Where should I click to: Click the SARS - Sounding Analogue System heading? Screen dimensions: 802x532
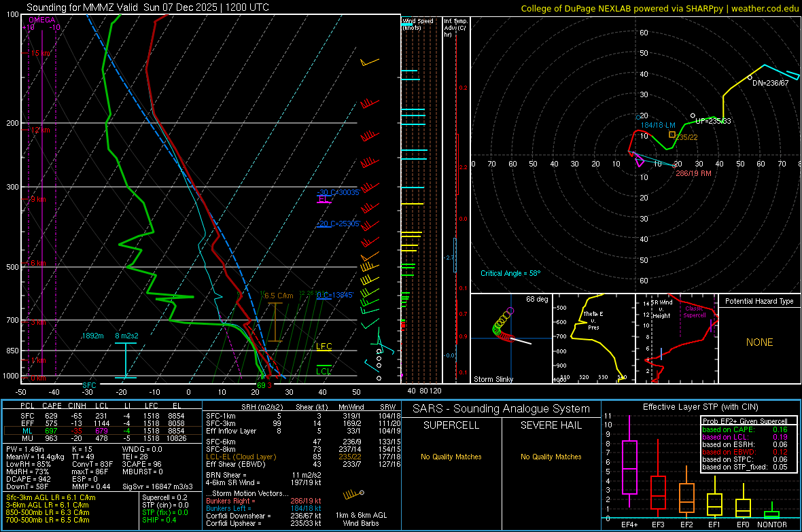click(502, 409)
